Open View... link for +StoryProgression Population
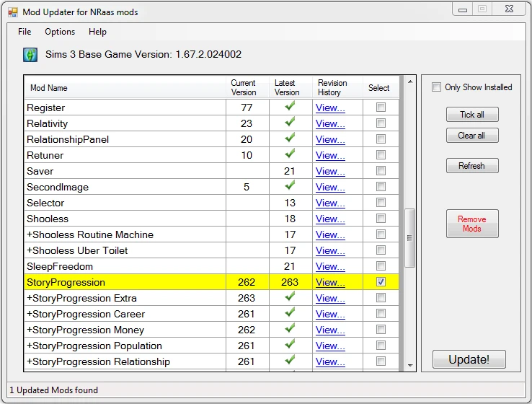Screen dimensions: 532x404 [330, 346]
